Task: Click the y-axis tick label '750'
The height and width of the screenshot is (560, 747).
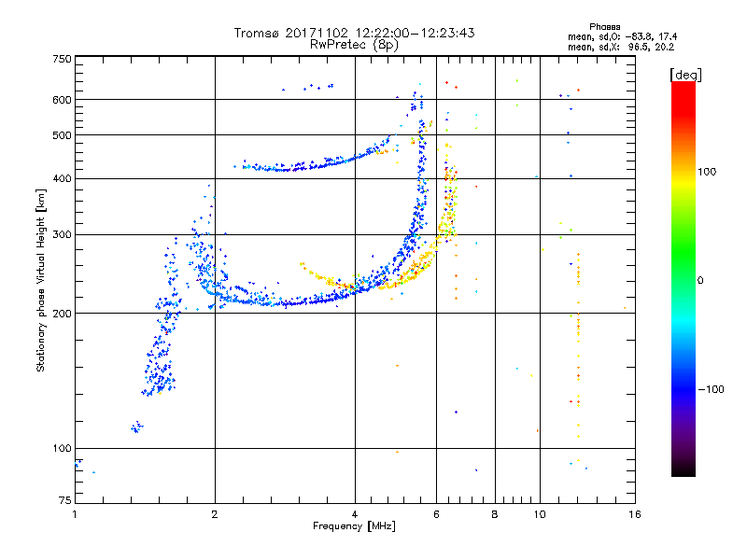Action: click(x=62, y=59)
